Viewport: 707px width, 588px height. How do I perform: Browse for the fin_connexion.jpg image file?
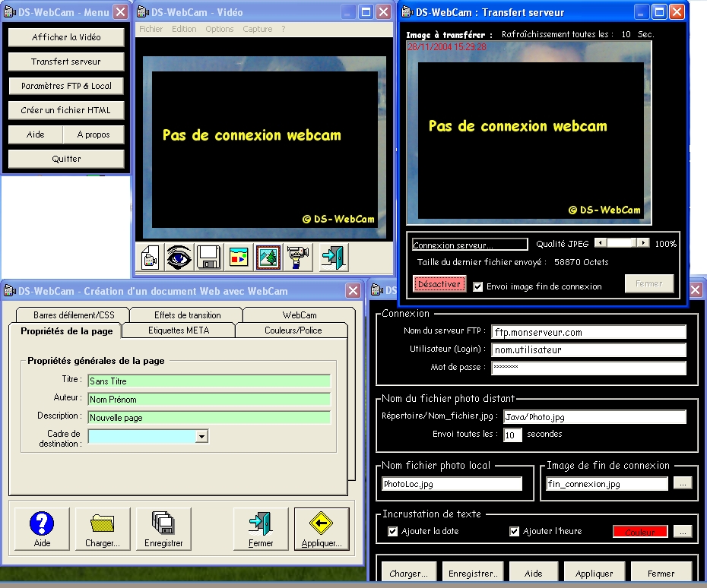[x=683, y=483]
